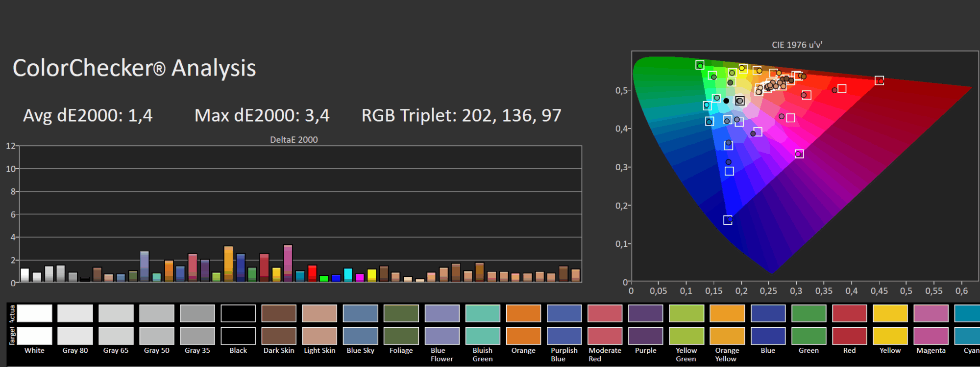
Task: Select the Gray 50 target swatch
Action: click(156, 336)
